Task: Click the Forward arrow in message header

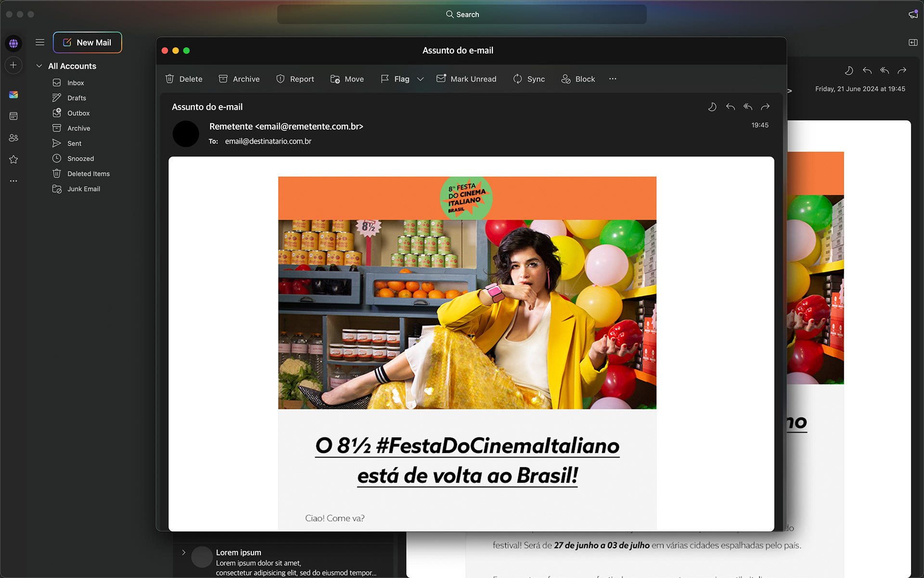Action: coord(765,107)
